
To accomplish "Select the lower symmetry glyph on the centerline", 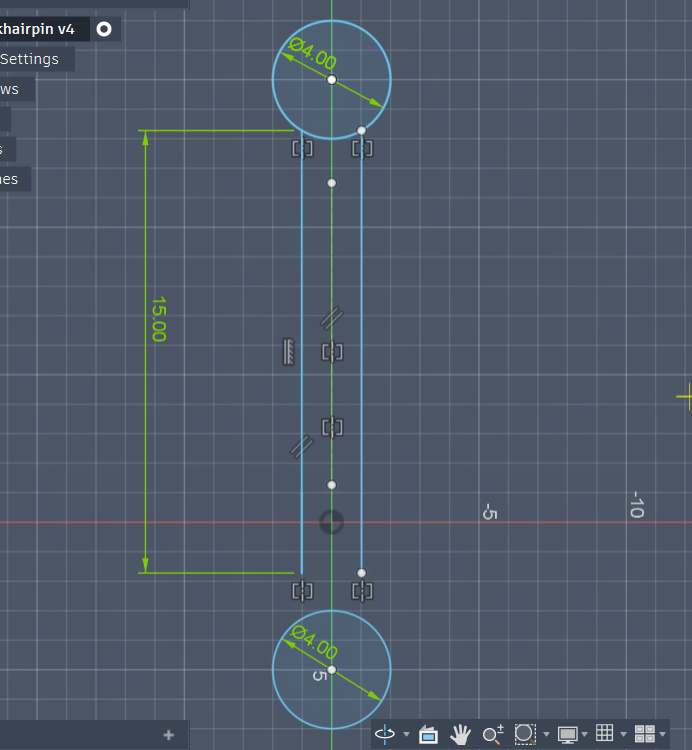I will click(x=332, y=427).
